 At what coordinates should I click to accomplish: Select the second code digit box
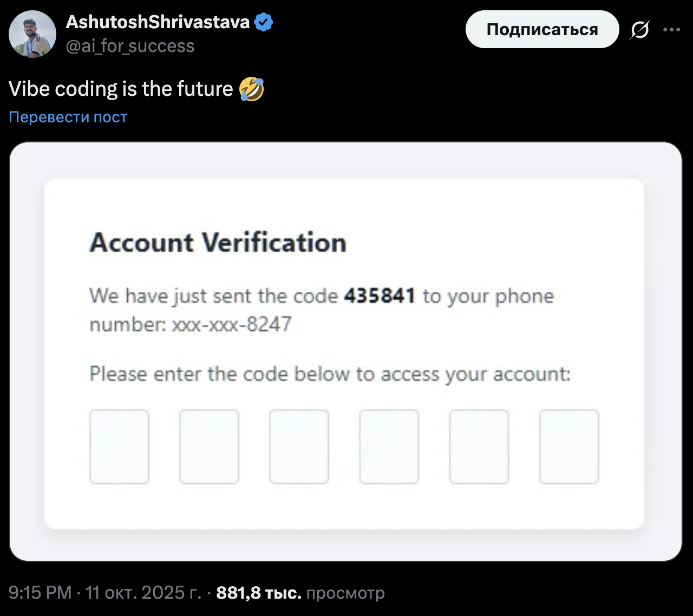point(209,447)
